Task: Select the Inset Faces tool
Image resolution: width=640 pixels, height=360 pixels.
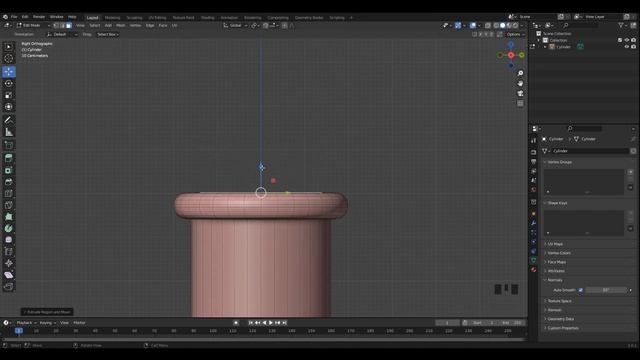Action: [x=9, y=170]
